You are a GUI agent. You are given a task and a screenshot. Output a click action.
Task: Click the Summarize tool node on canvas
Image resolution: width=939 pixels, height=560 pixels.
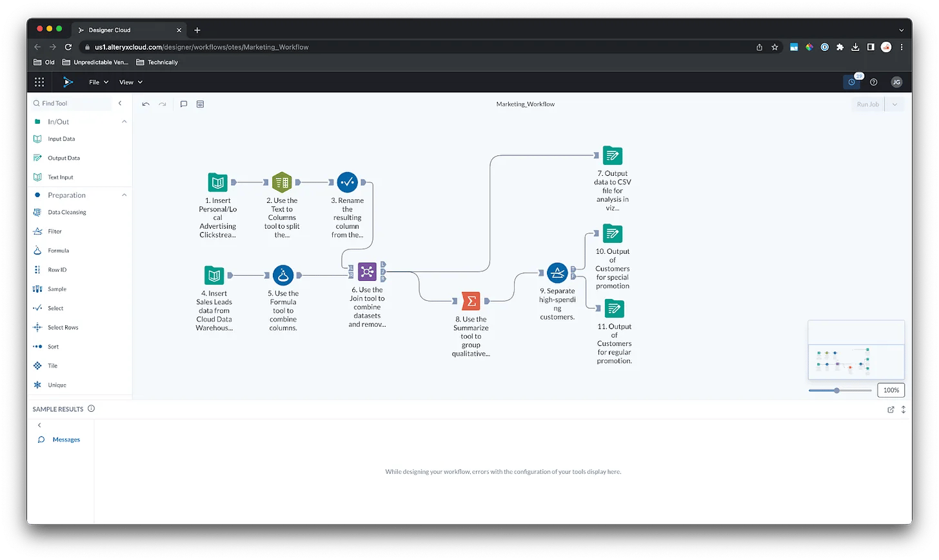[470, 300]
